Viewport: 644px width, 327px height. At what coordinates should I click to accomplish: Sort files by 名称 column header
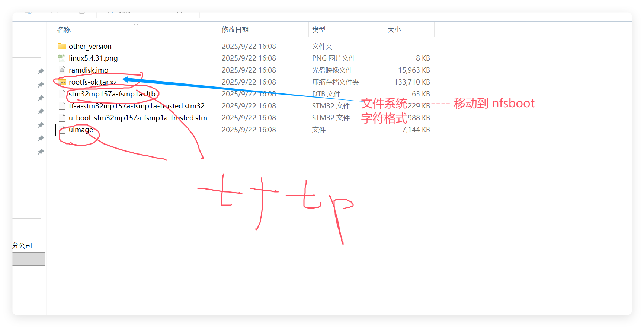click(x=64, y=30)
